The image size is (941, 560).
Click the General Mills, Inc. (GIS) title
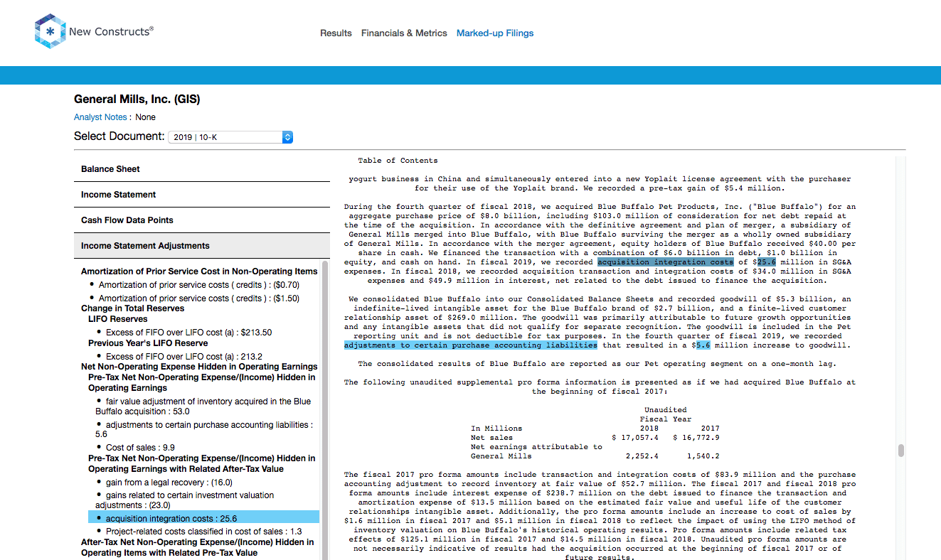137,99
